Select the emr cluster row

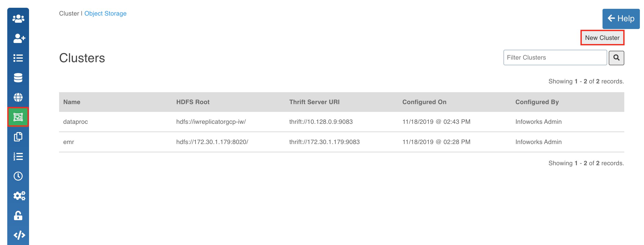tap(341, 142)
